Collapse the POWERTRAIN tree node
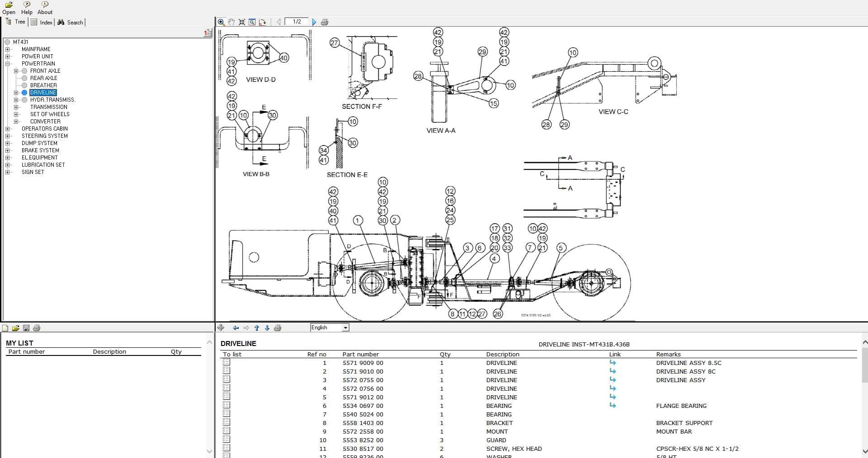Image resolution: width=868 pixels, height=458 pixels. [8, 64]
